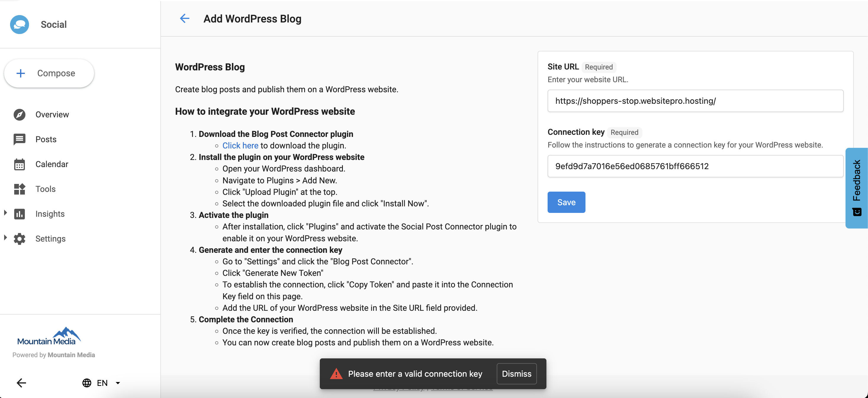This screenshot has width=868, height=398.
Task: Click 'Install the plugin on your WordPress website' step
Action: (281, 157)
